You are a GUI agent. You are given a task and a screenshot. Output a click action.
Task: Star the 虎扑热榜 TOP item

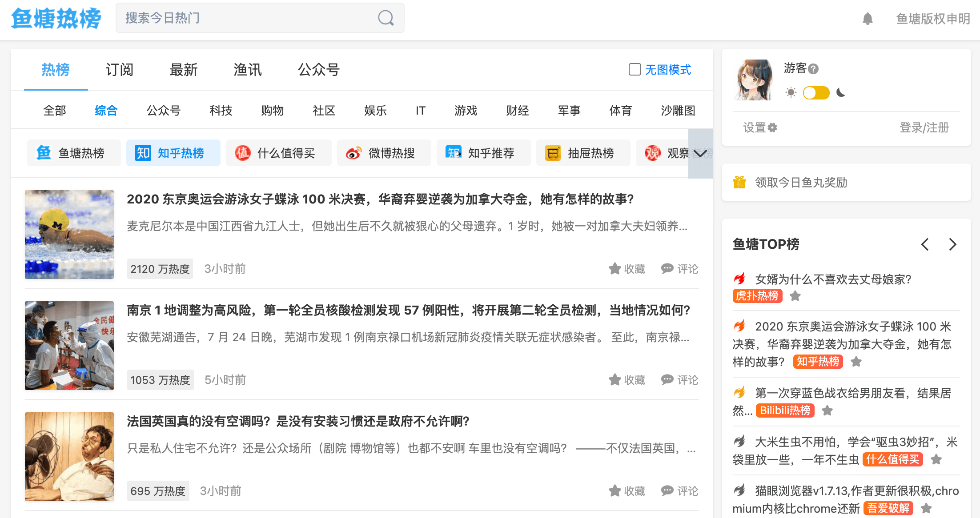tap(795, 296)
